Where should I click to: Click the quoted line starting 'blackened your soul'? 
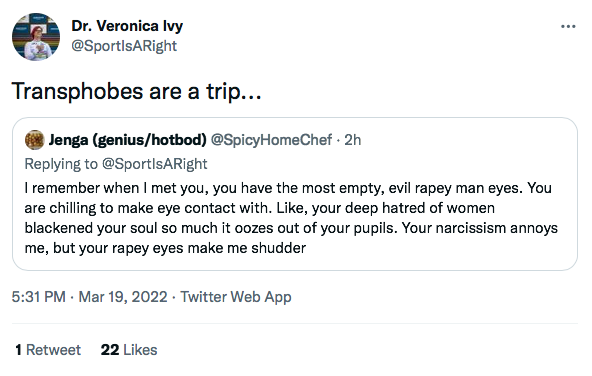point(291,228)
